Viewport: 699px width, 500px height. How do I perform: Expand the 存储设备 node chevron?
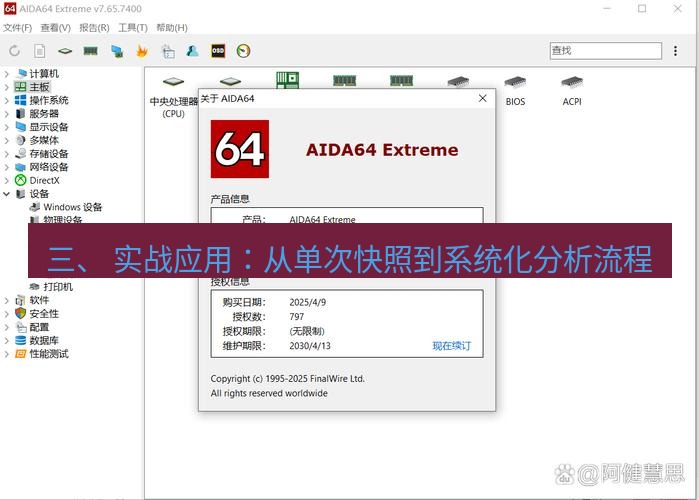point(7,154)
